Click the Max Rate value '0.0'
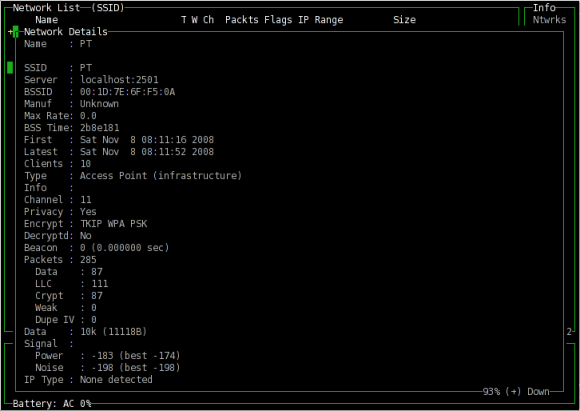This screenshot has height=411, width=580. pos(88,116)
